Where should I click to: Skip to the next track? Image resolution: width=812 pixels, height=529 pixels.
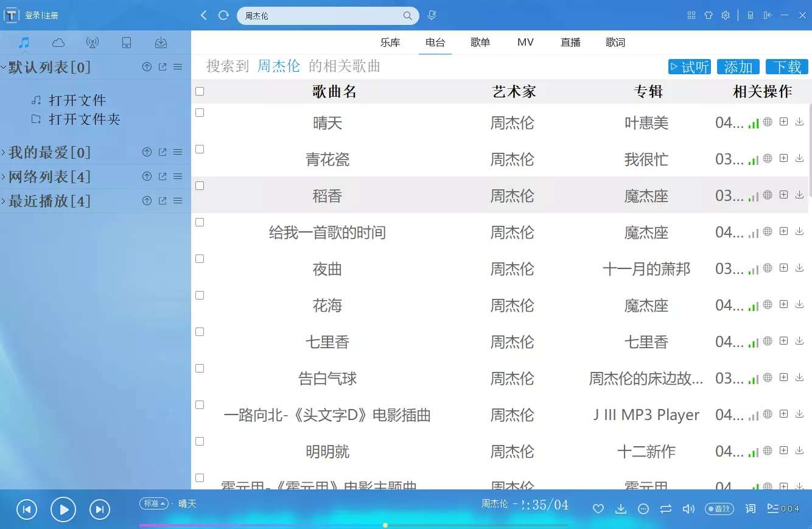pyautogui.click(x=100, y=510)
